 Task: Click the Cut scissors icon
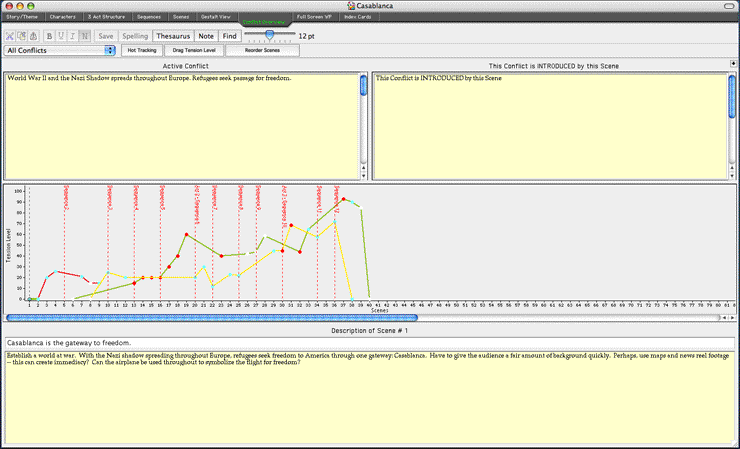[10, 36]
